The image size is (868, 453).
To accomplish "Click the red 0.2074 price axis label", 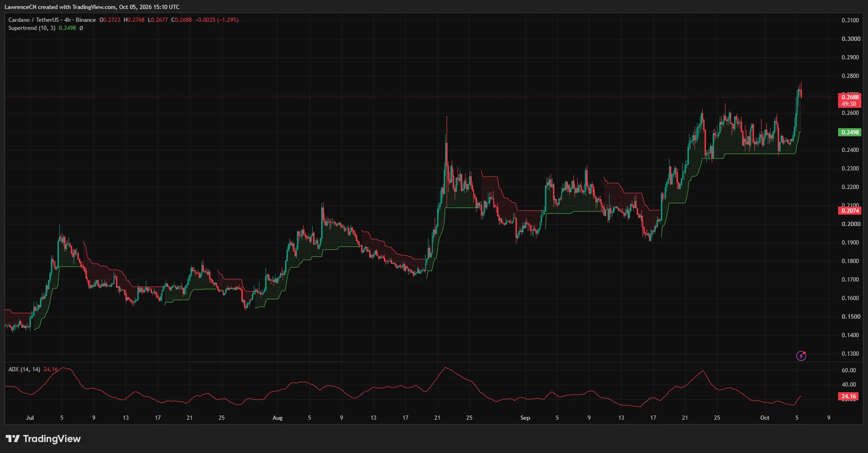I will tap(850, 211).
